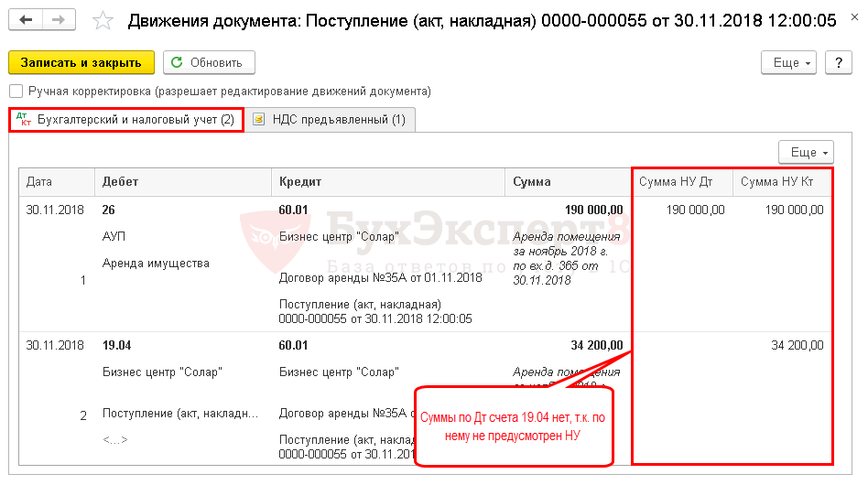Select debit account 19.04 in second row

(118, 345)
